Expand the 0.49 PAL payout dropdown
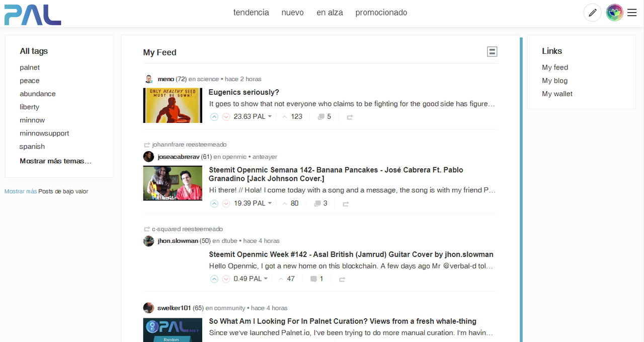This screenshot has height=342, width=644. tap(251, 279)
